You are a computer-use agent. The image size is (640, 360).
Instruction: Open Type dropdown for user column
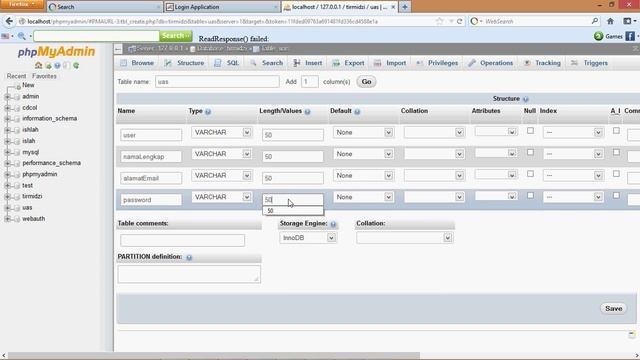point(221,133)
